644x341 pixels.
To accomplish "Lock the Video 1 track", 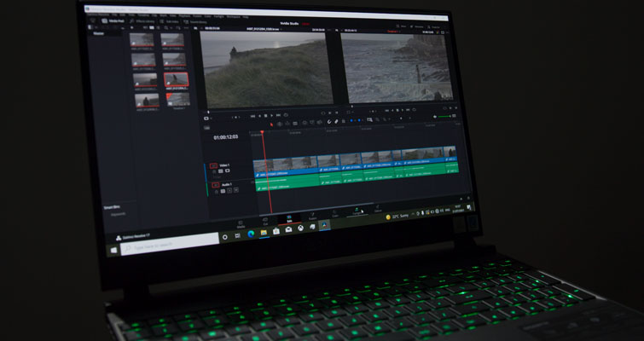I will click(x=213, y=171).
